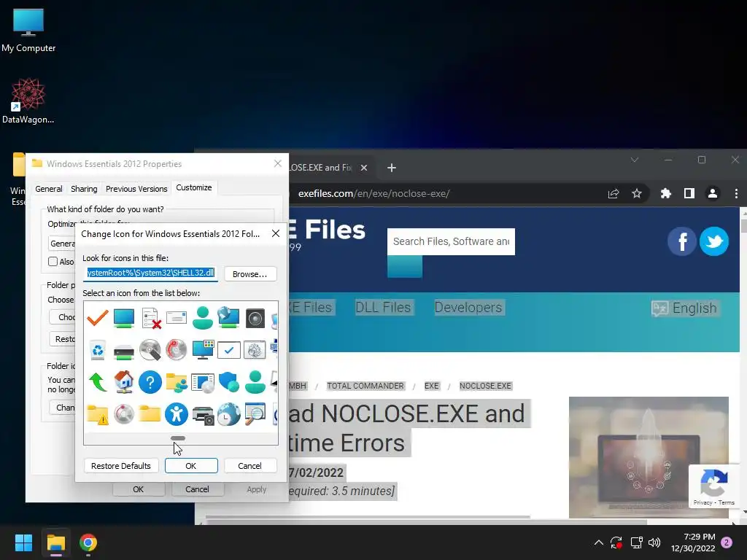Select the network drive icon
Image resolution: width=747 pixels, height=560 pixels.
pyautogui.click(x=124, y=352)
